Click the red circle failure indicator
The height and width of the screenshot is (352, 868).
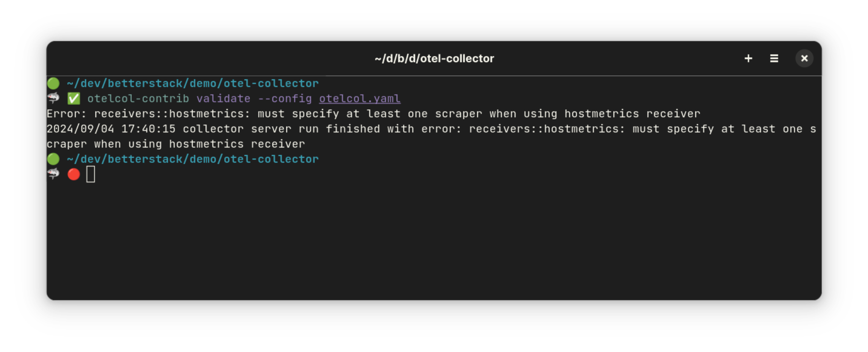73,174
